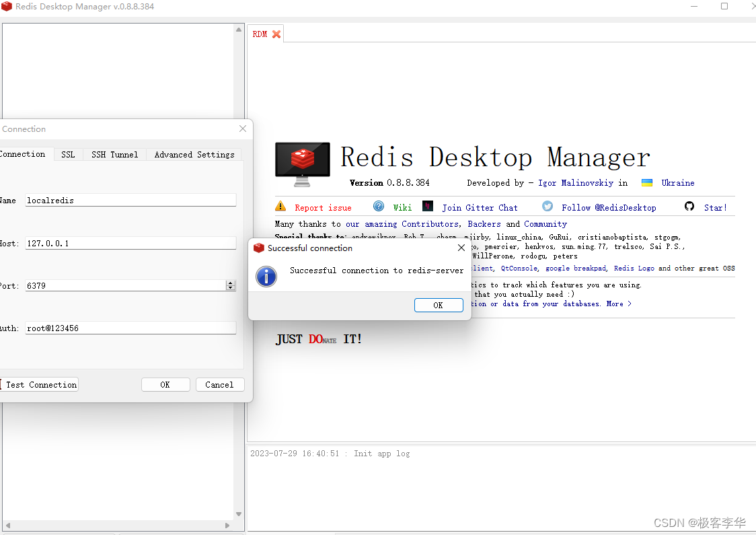
Task: Close the RDM tab with red X
Action: pos(276,34)
